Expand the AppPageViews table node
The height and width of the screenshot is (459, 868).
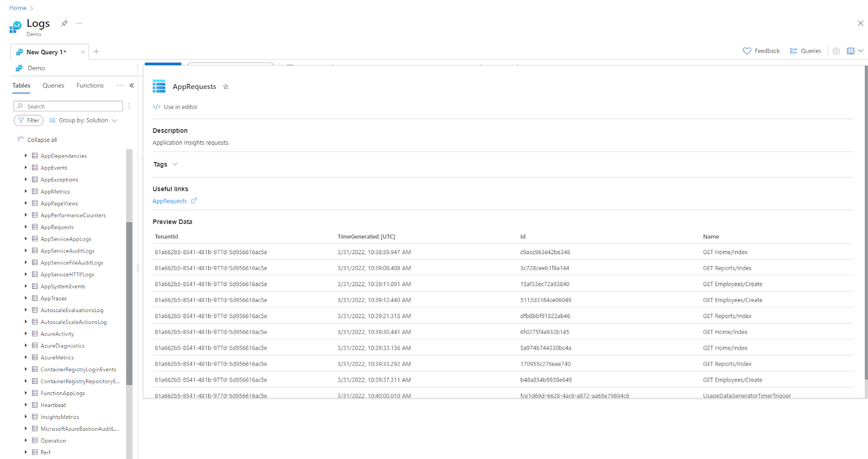pyautogui.click(x=25, y=203)
